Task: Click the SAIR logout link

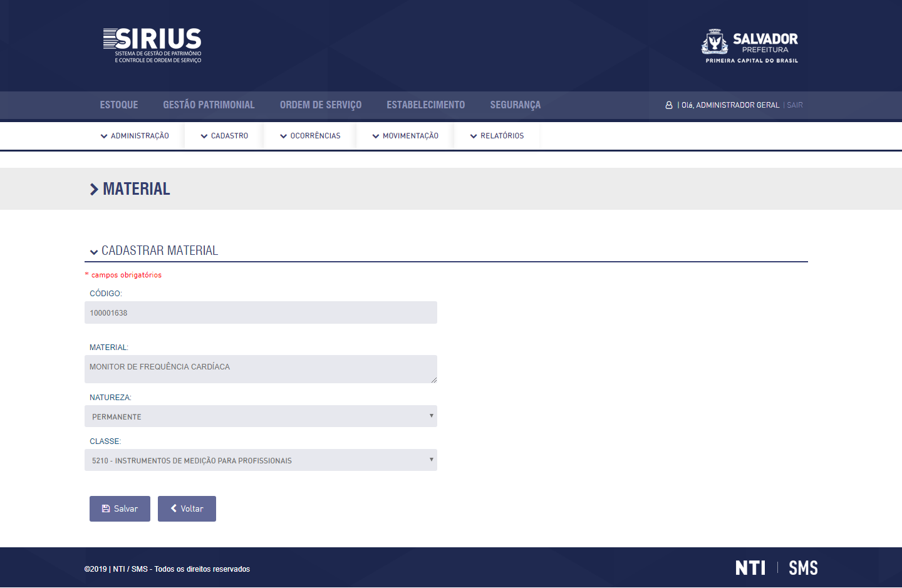Action: click(795, 105)
